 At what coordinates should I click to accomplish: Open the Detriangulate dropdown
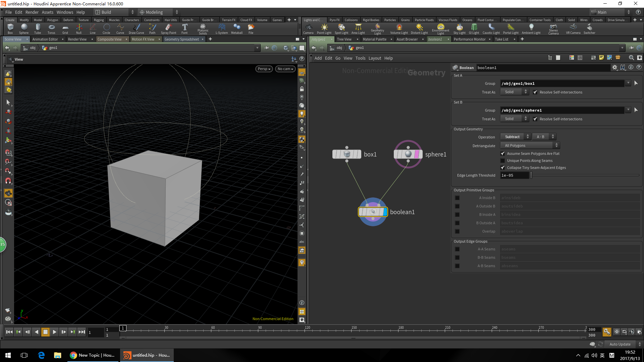530,145
